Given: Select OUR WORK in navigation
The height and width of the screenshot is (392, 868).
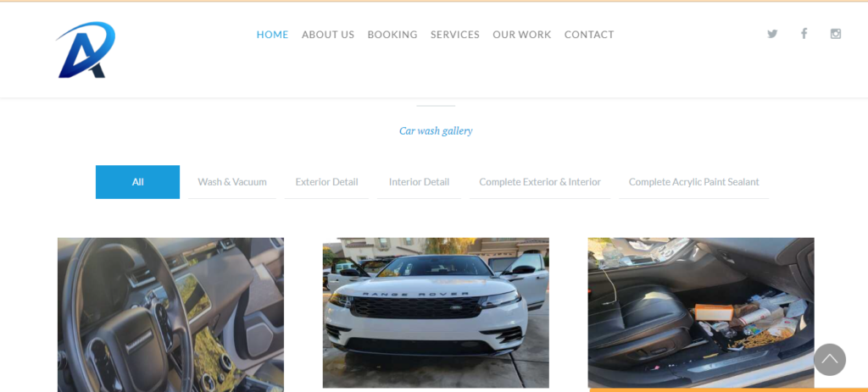Looking at the screenshot, I should coord(522,34).
